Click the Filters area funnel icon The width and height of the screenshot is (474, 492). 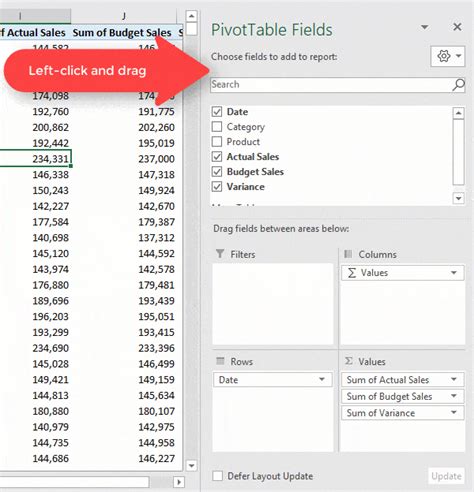[x=220, y=254]
